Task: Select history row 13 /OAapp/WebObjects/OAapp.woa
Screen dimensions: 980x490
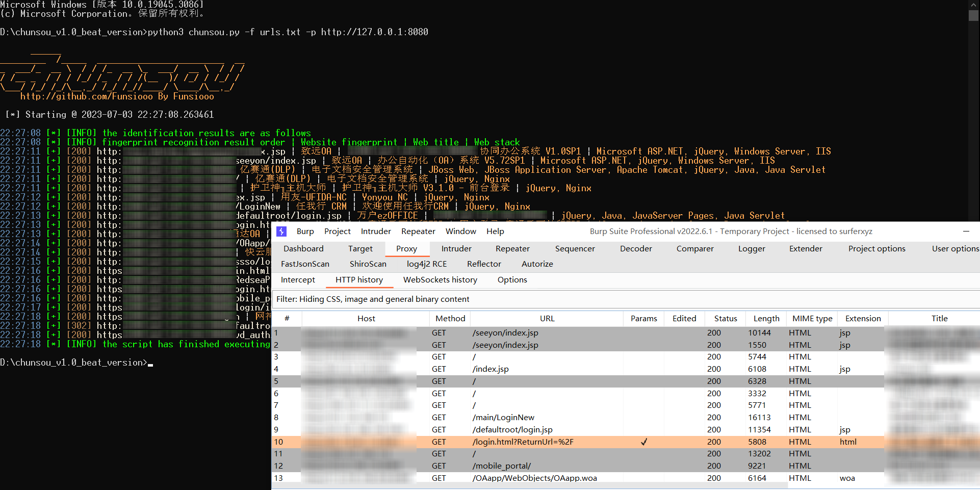Action: [626, 478]
